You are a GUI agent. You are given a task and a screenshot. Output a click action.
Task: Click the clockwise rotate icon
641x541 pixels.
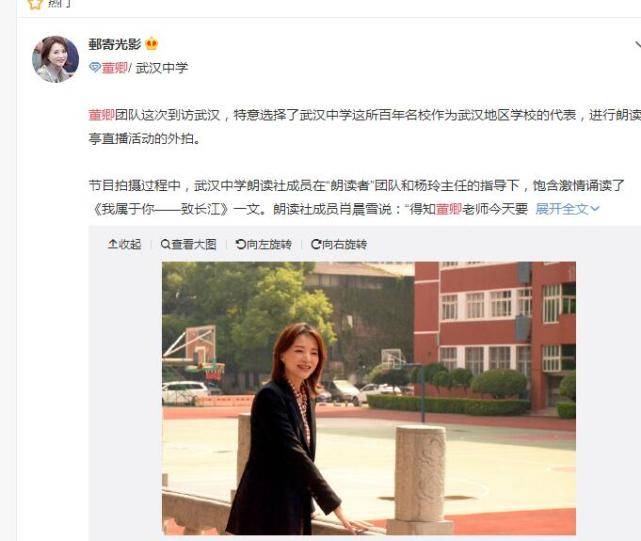[x=316, y=244]
